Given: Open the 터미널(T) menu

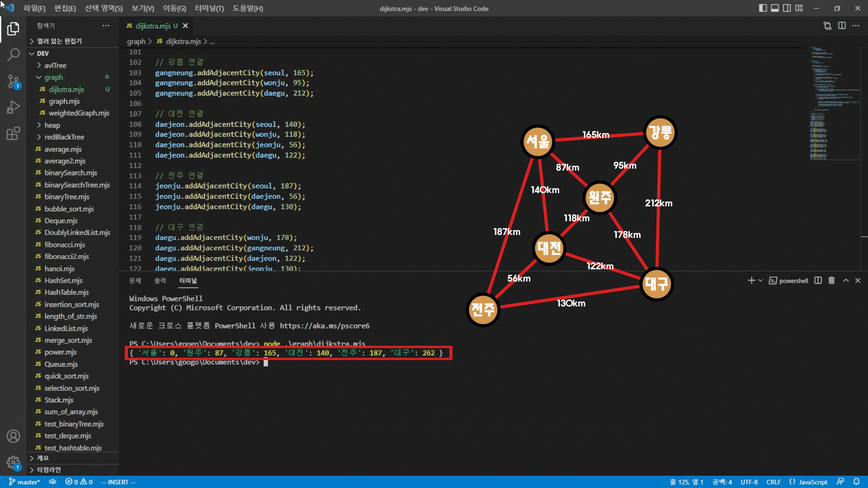Looking at the screenshot, I should point(209,8).
